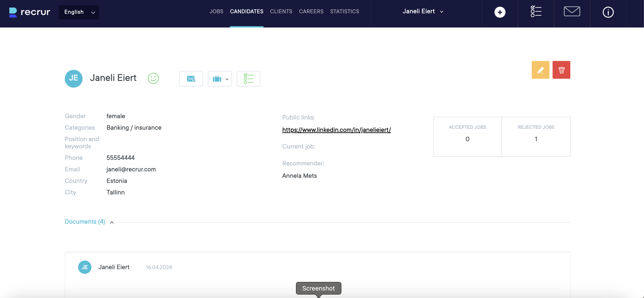This screenshot has height=298, width=644.
Task: Open candidate checklist tasks button
Action: pyautogui.click(x=248, y=79)
